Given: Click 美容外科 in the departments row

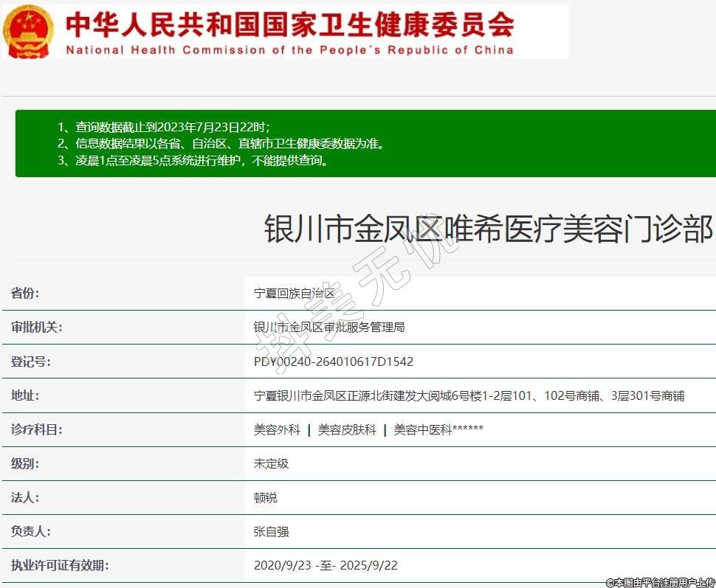Looking at the screenshot, I should pos(277,429).
